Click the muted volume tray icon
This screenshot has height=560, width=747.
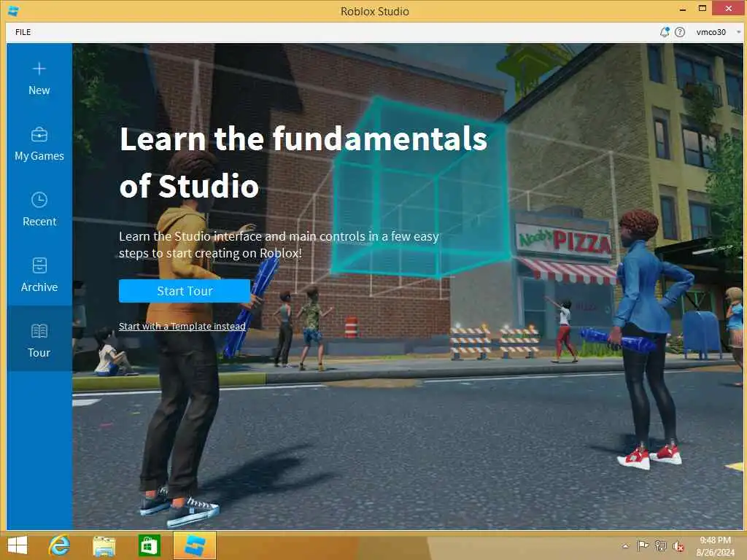click(678, 546)
